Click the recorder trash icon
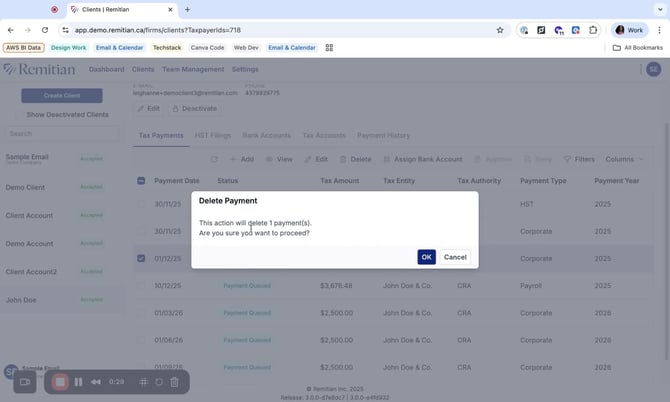Viewport: 670px width, 402px height. 174,382
